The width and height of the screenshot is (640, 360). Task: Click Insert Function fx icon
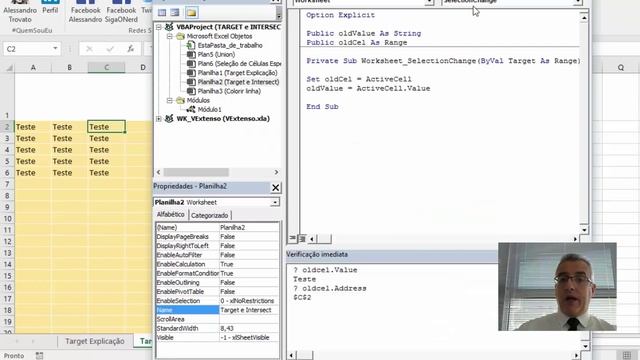130,49
